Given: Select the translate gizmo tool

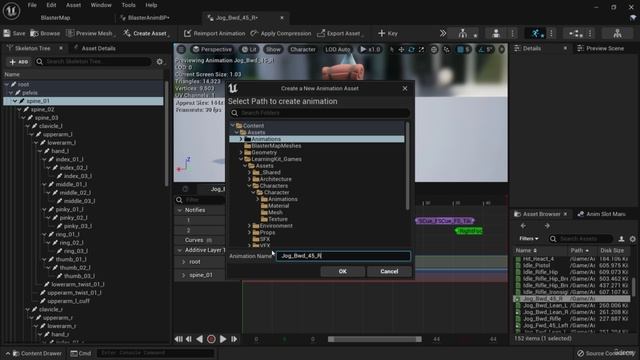Looking at the screenshot, I should (x=401, y=49).
